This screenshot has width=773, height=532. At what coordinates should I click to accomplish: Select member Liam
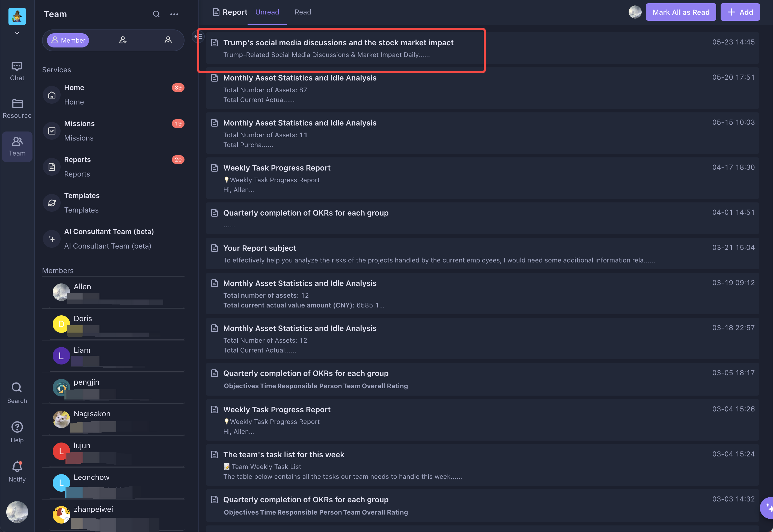(x=113, y=356)
